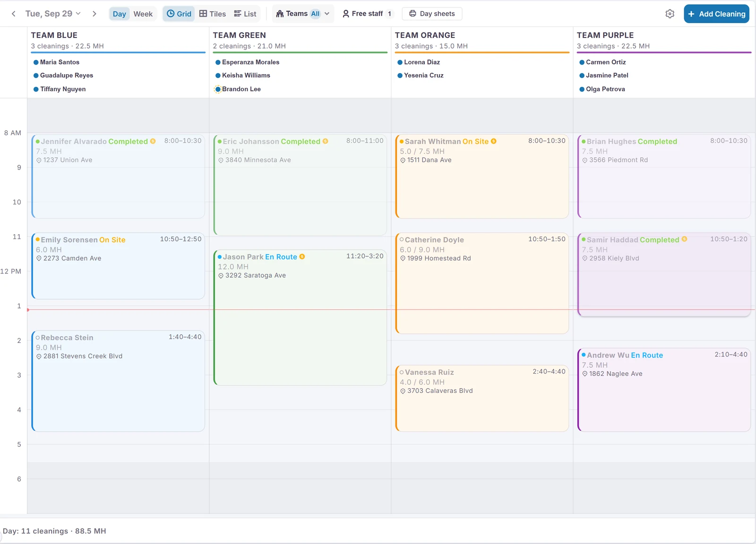
Task: Open Vanessa Ruiz cleaning card
Action: coord(482,398)
